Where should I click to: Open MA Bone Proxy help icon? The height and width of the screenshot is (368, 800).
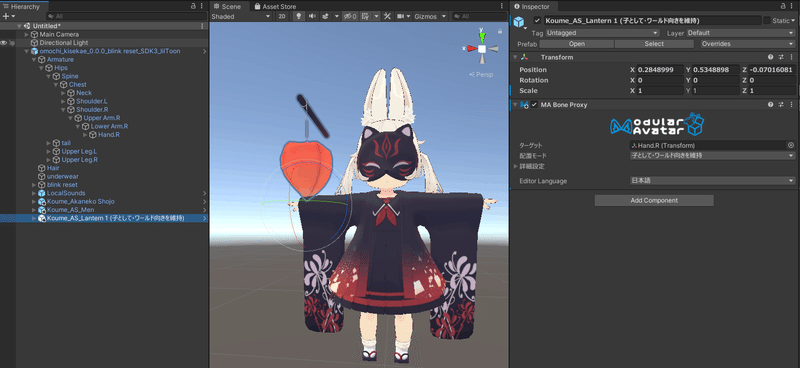(771, 104)
